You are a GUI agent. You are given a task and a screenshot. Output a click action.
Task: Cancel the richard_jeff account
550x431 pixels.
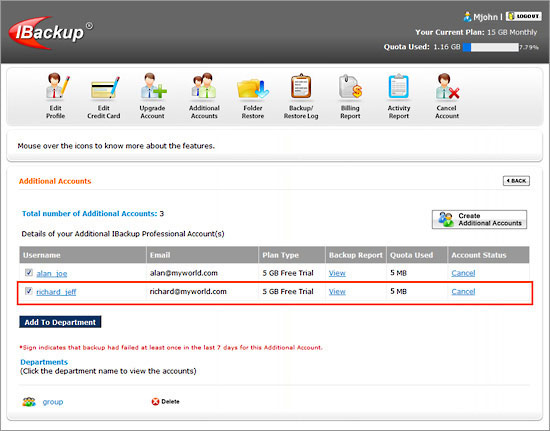coord(463,291)
